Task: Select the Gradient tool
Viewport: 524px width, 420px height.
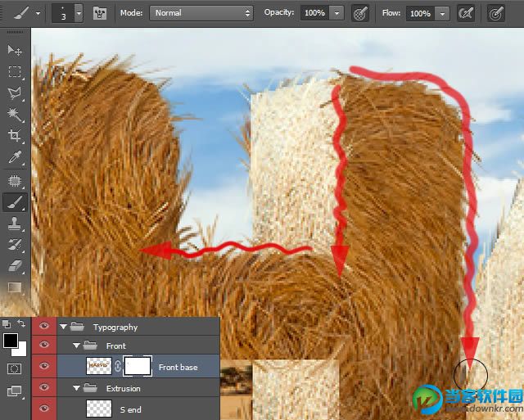Action: (15, 287)
